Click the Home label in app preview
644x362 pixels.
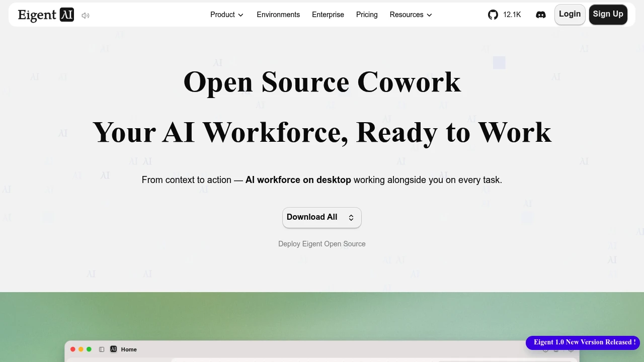[129, 349]
